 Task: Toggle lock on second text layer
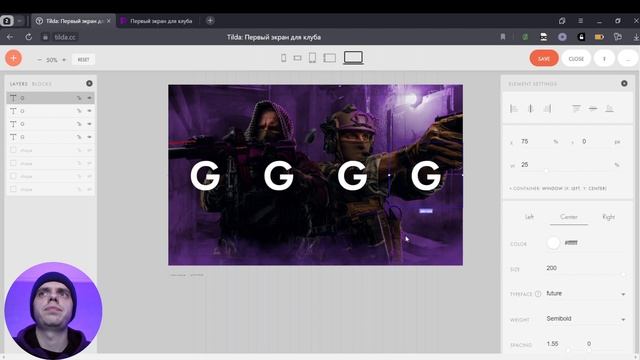click(79, 111)
